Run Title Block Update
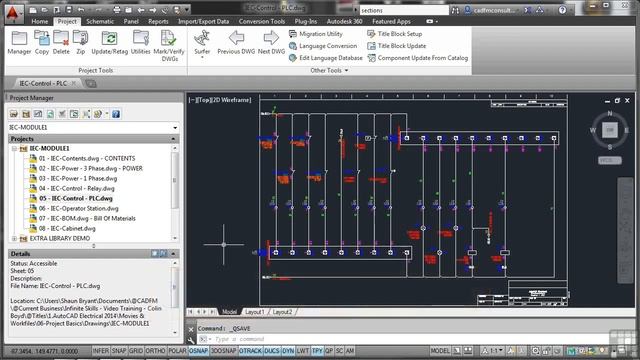 pyautogui.click(x=397, y=46)
